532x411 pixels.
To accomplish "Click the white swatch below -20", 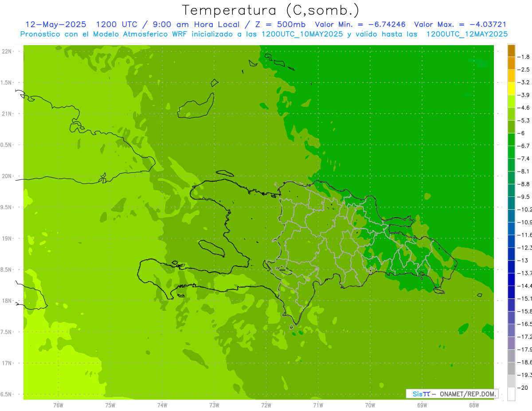I will pyautogui.click(x=511, y=394).
